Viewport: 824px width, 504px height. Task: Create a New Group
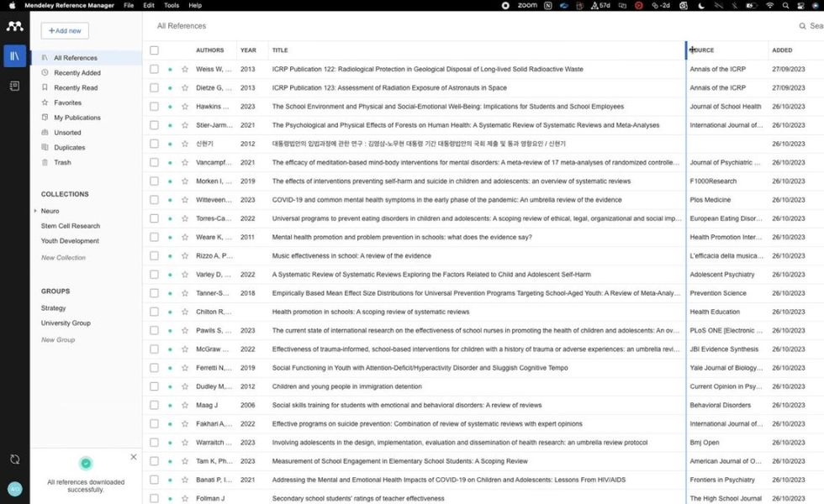[x=58, y=339]
